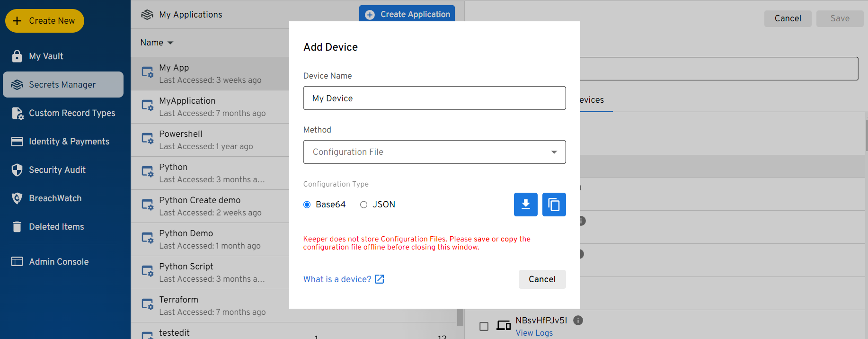The height and width of the screenshot is (339, 868).
Task: Open Secrets Manager in the sidebar
Action: 63,85
